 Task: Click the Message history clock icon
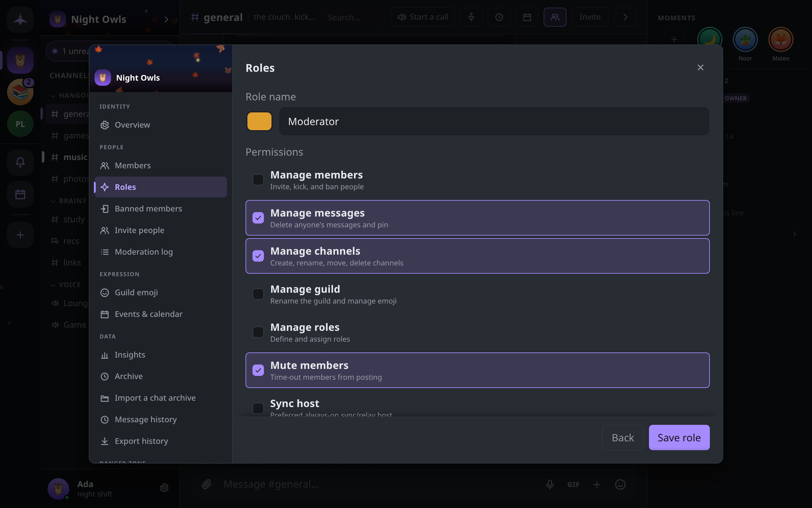tap(105, 420)
